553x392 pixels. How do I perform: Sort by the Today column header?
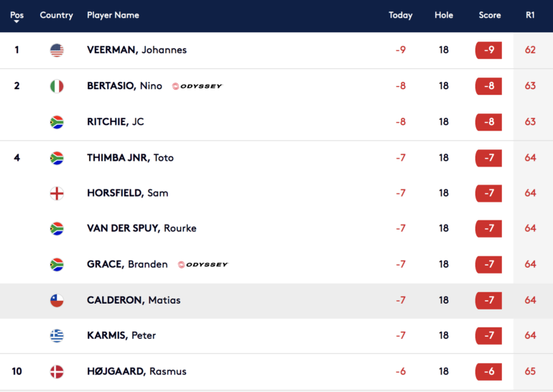click(400, 15)
